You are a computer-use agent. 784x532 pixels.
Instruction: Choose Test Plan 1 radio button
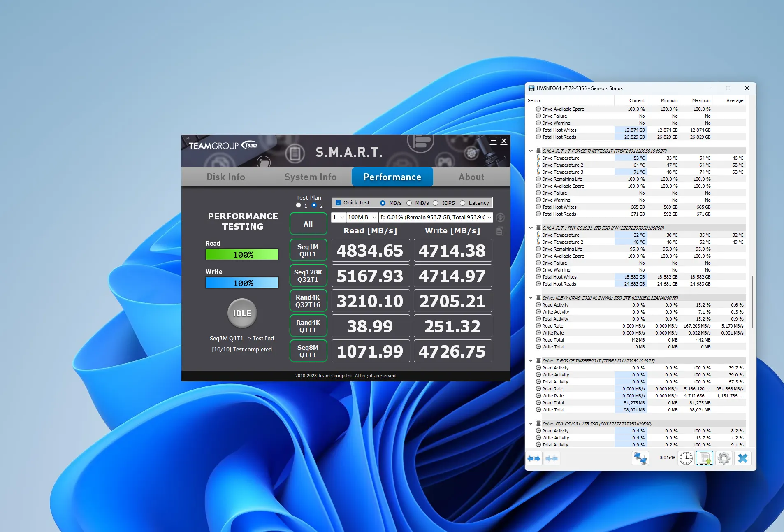299,205
